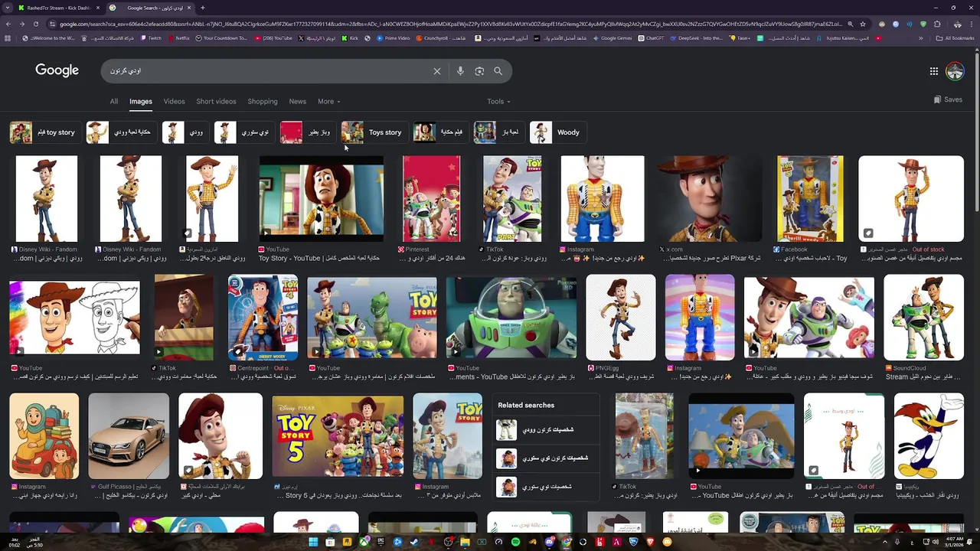Open the x.com dark Woody portrait

pos(708,199)
